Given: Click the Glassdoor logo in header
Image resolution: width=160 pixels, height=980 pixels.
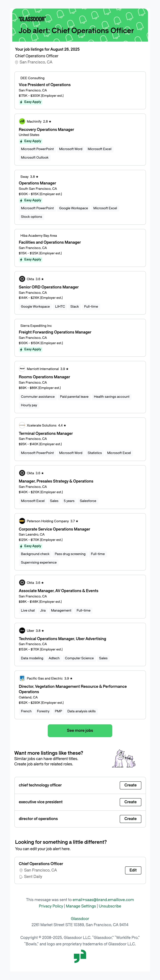Looking at the screenshot, I should click(x=32, y=19).
